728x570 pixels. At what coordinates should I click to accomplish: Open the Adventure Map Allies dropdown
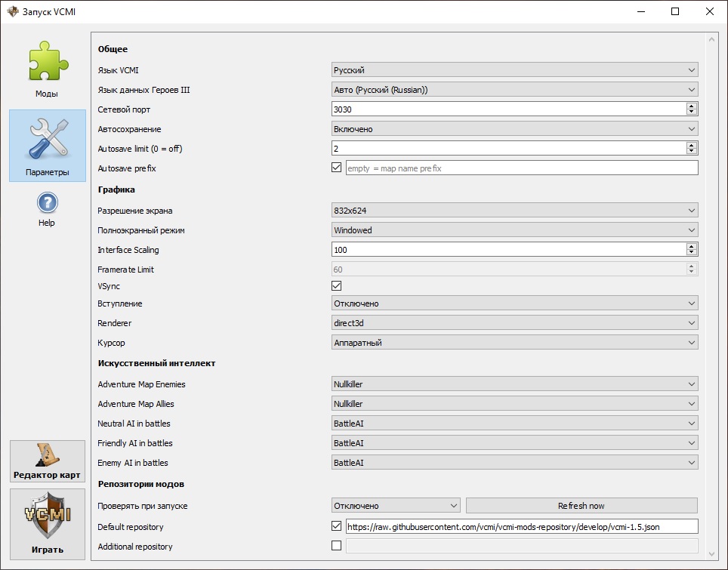click(514, 404)
